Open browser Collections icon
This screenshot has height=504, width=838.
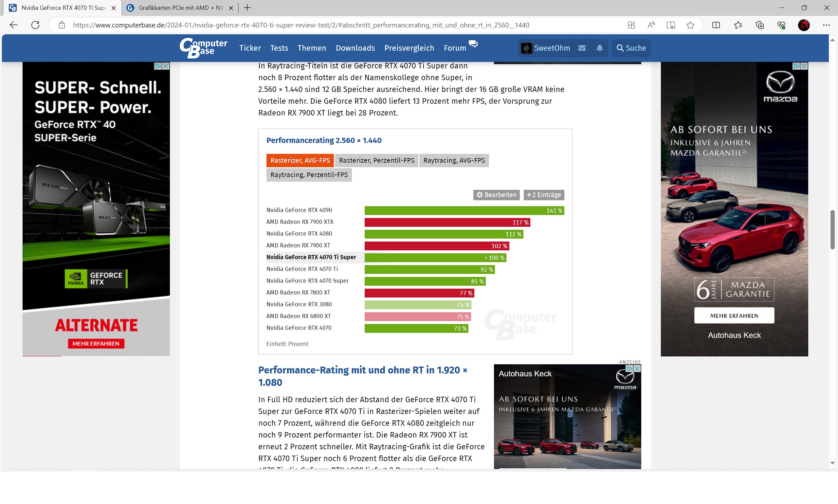(759, 25)
